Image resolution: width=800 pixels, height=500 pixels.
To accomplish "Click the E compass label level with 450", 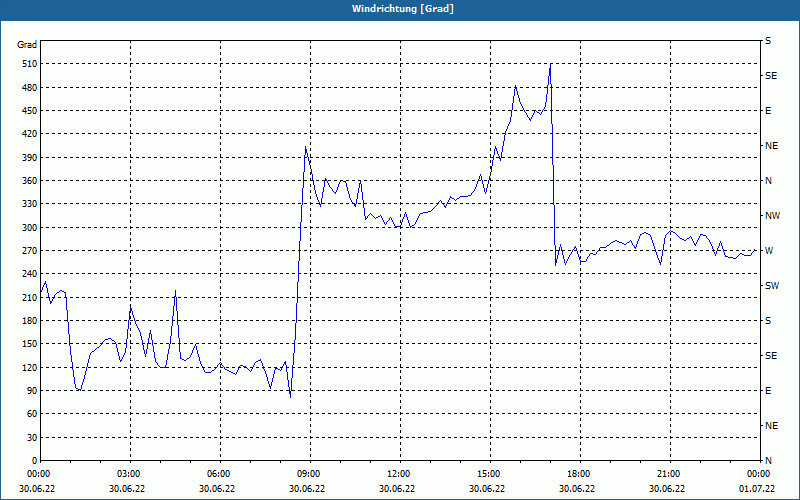I will (x=768, y=111).
